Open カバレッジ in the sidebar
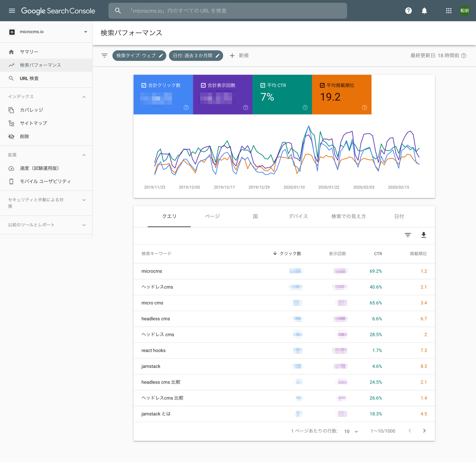Viewport: 476px width, 462px height. click(32, 110)
